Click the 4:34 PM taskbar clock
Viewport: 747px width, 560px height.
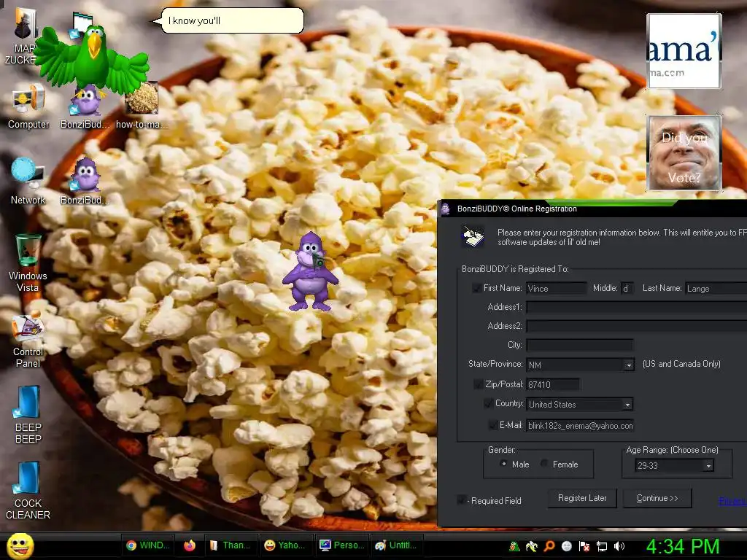pos(683,546)
